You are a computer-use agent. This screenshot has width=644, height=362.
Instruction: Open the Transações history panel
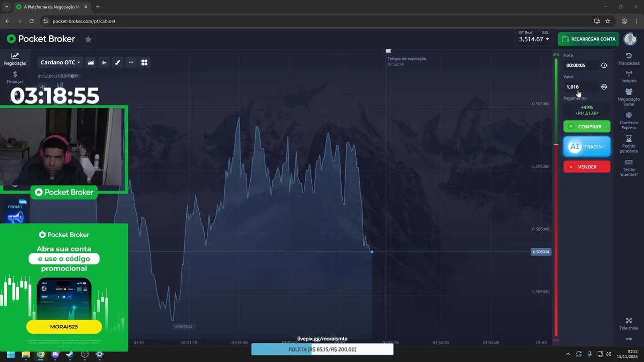point(629,59)
